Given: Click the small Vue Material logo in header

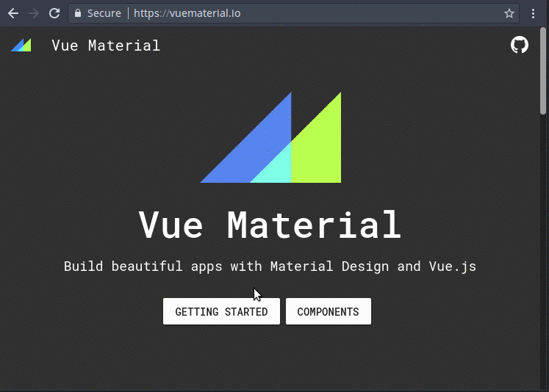Looking at the screenshot, I should 21,45.
